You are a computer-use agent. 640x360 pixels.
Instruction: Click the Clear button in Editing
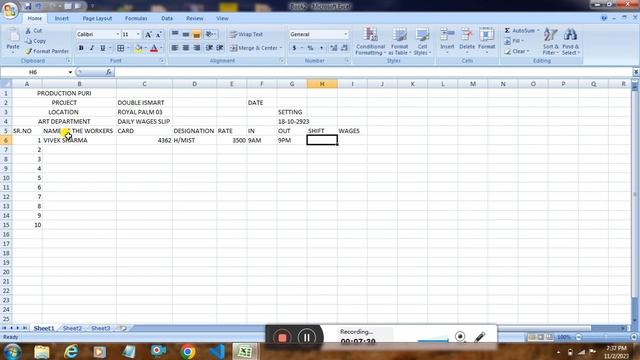[x=516, y=51]
